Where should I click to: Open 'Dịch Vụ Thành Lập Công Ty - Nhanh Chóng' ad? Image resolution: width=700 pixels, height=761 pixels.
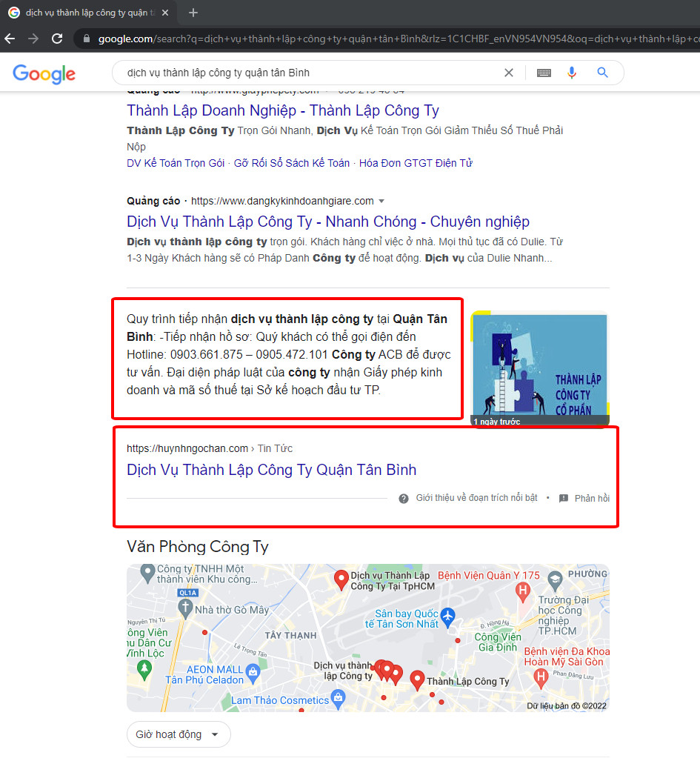click(328, 222)
